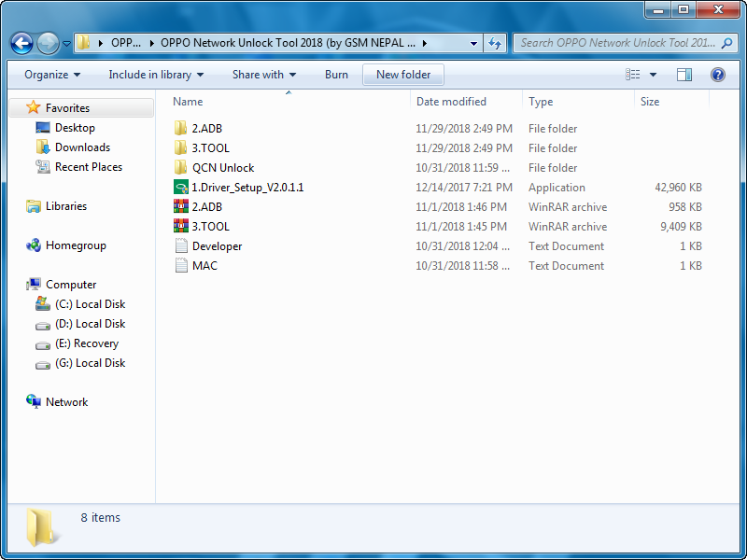Open Help with the question mark icon
Viewport: 747px width, 560px height.
click(x=717, y=75)
